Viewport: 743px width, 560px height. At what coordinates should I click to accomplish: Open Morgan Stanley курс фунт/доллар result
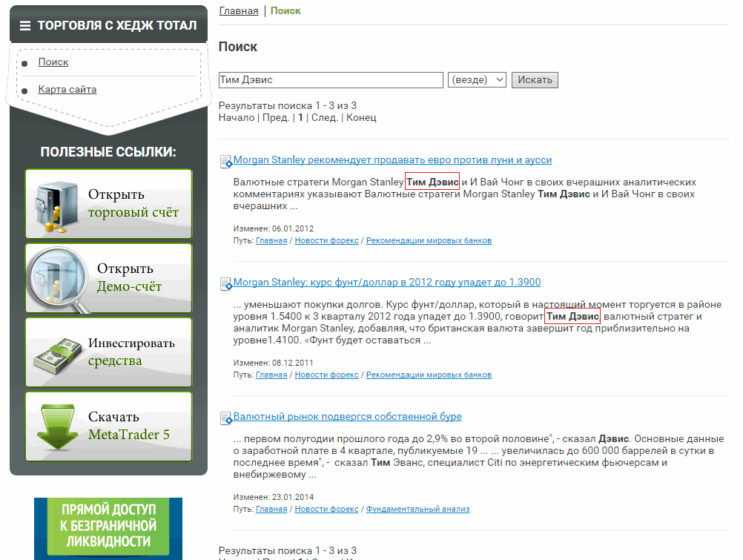386,282
